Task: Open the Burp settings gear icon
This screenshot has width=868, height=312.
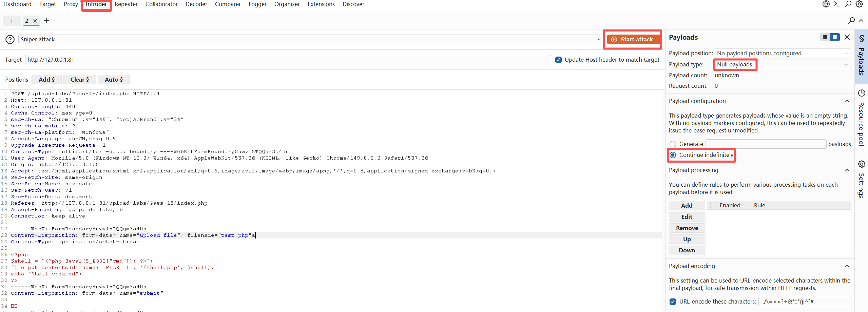Action: point(859,4)
